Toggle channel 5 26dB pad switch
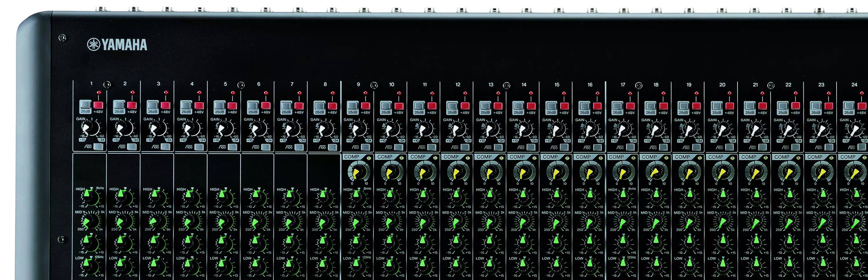 pos(219,105)
